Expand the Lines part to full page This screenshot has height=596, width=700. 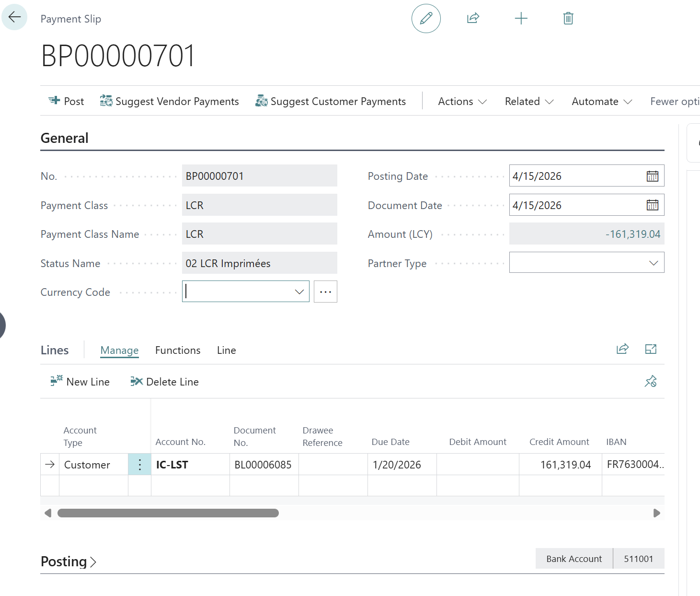click(651, 350)
